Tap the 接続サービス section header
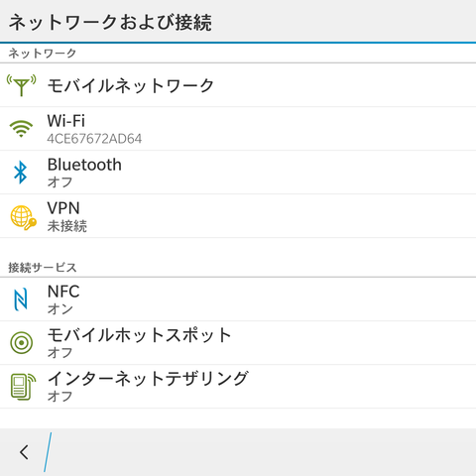 (x=43, y=268)
